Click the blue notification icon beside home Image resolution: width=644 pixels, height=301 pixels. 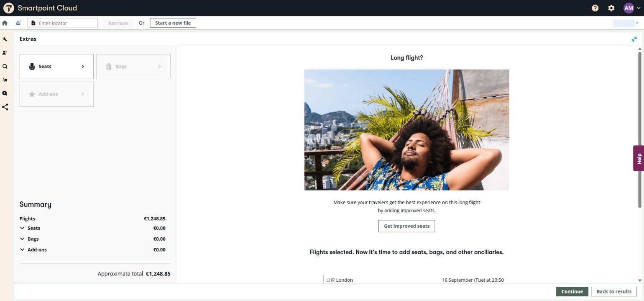pyautogui.click(x=18, y=23)
